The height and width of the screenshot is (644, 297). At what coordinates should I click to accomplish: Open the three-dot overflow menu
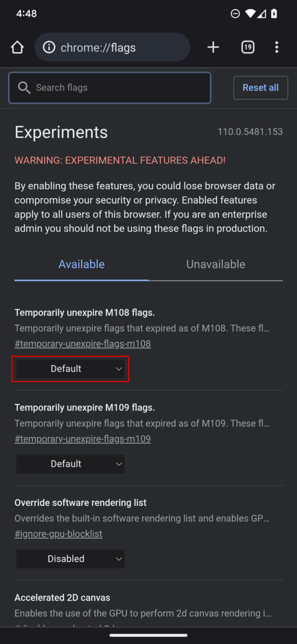click(x=276, y=47)
